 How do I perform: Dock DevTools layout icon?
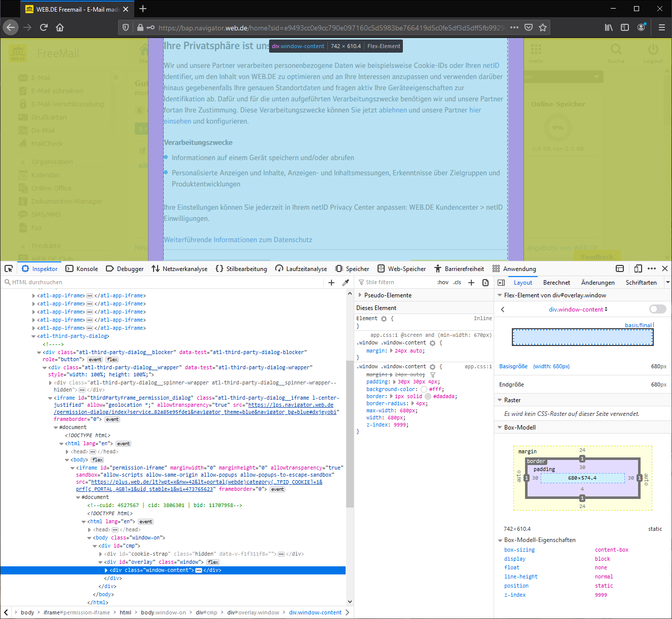click(x=619, y=268)
